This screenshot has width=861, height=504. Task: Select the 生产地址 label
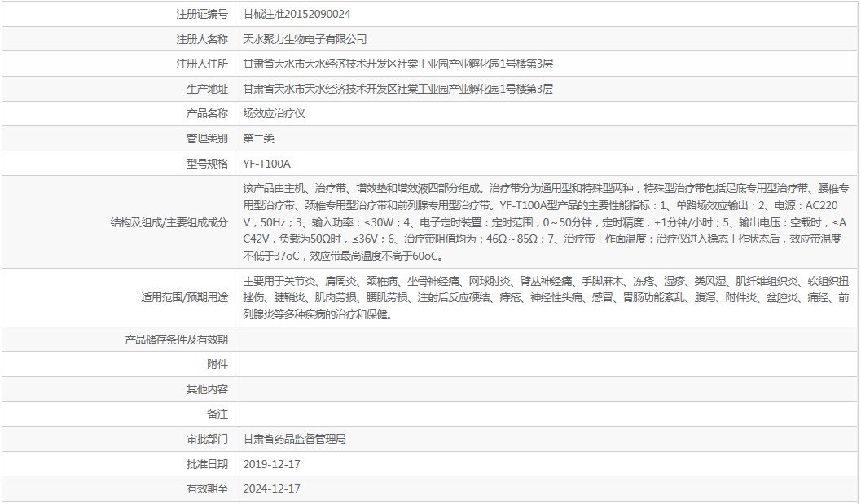coord(207,89)
